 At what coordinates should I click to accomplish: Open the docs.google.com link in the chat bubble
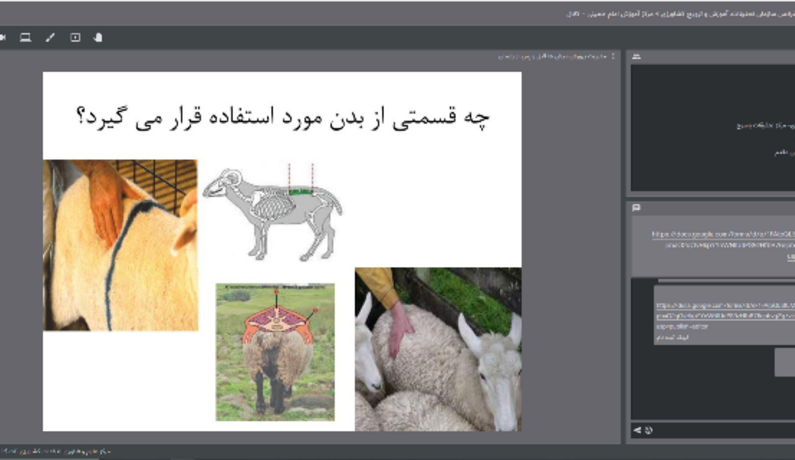(726, 310)
